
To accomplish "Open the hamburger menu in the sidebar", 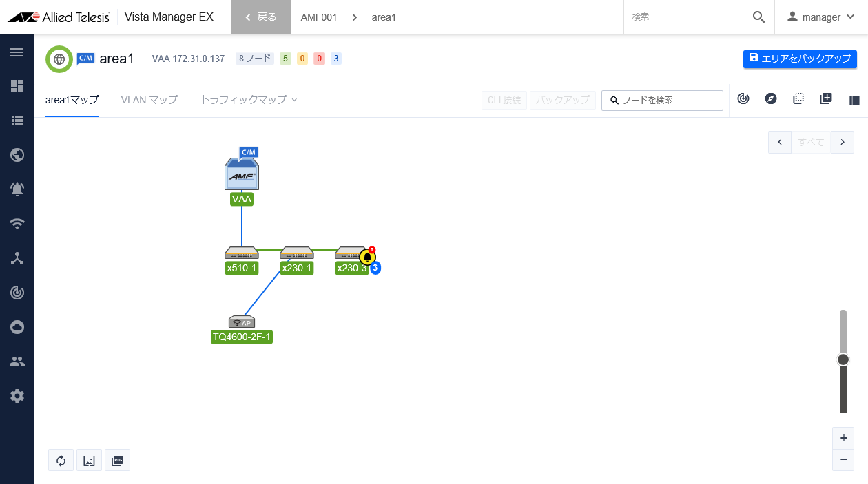I will click(x=17, y=52).
